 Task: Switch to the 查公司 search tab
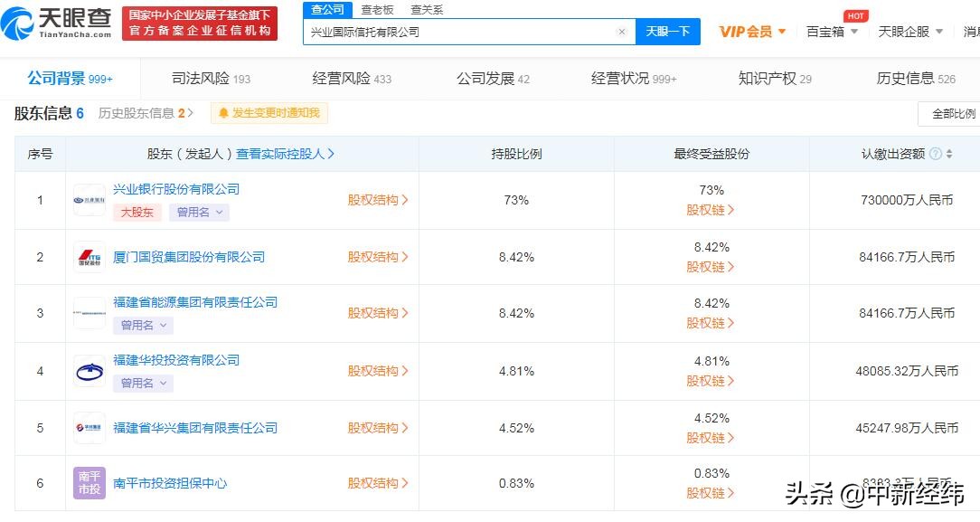[327, 9]
